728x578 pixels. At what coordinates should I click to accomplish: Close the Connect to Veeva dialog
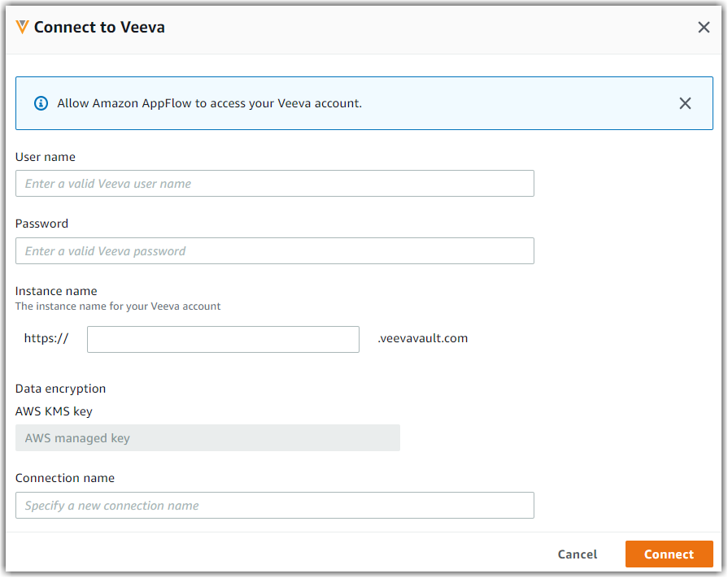coord(704,28)
